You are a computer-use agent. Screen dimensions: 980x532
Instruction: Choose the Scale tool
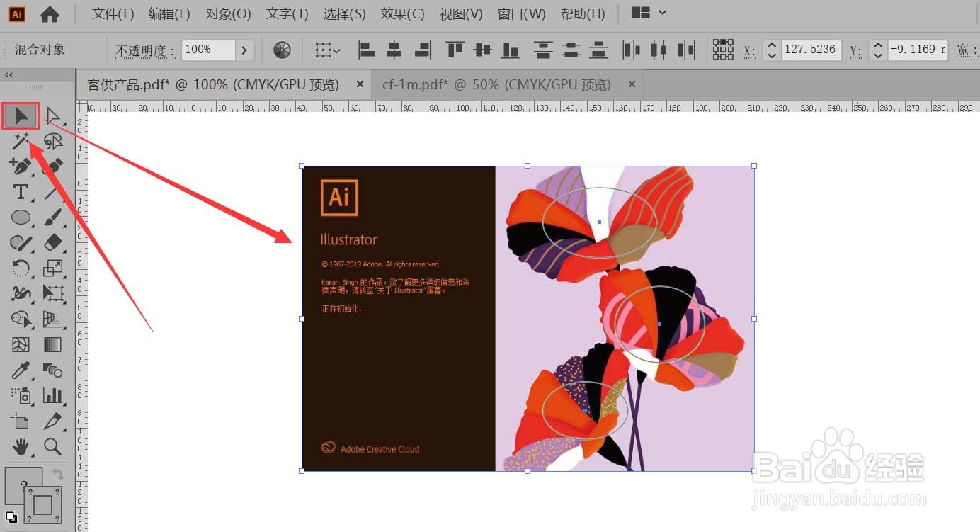point(53,268)
